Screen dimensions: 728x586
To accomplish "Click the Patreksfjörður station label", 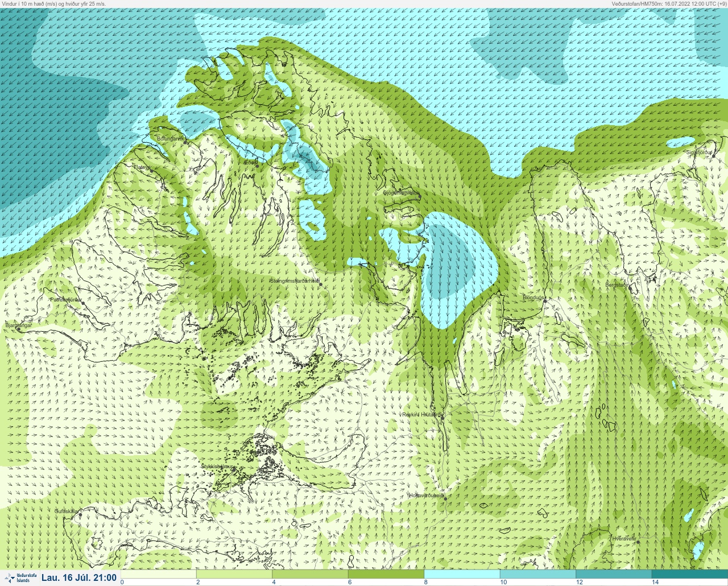I will click(x=67, y=299).
